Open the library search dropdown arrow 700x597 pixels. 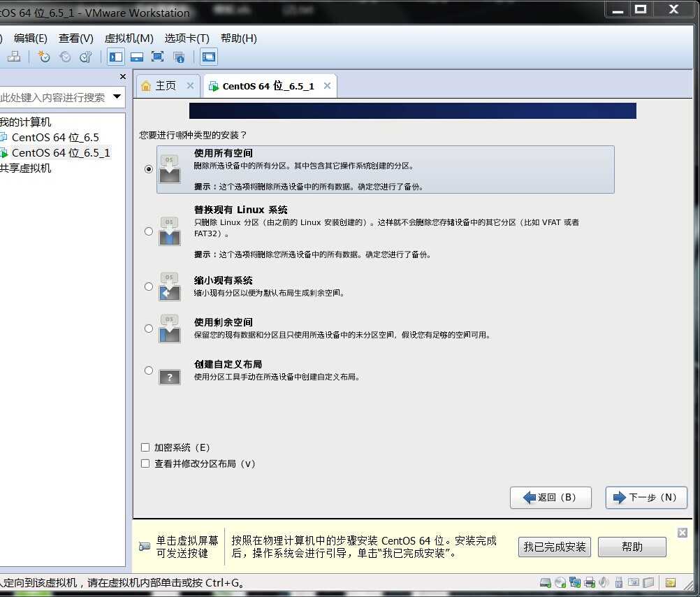tap(117, 96)
